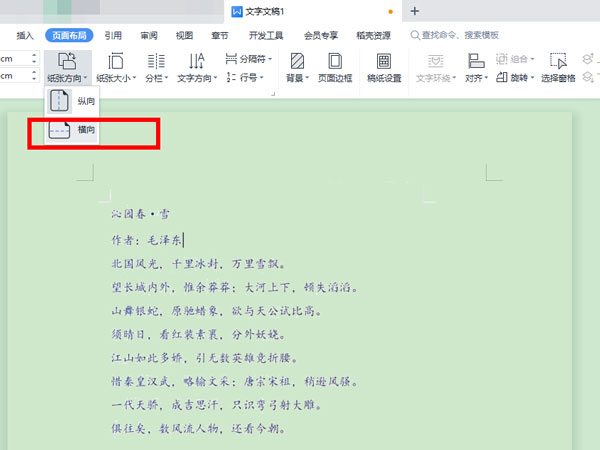
Task: Expand the 背景 dropdown arrow
Action: [307, 78]
